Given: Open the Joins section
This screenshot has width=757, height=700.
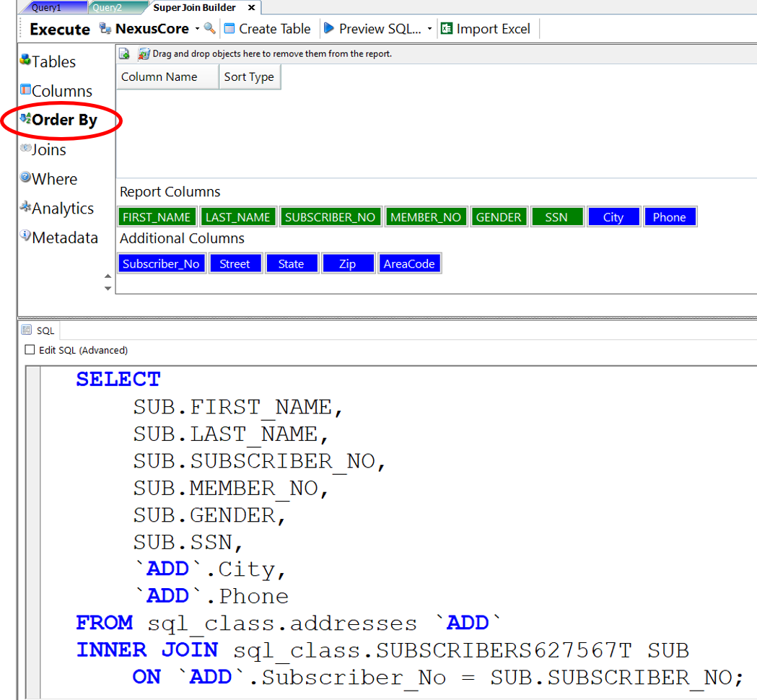Looking at the screenshot, I should coord(43,150).
